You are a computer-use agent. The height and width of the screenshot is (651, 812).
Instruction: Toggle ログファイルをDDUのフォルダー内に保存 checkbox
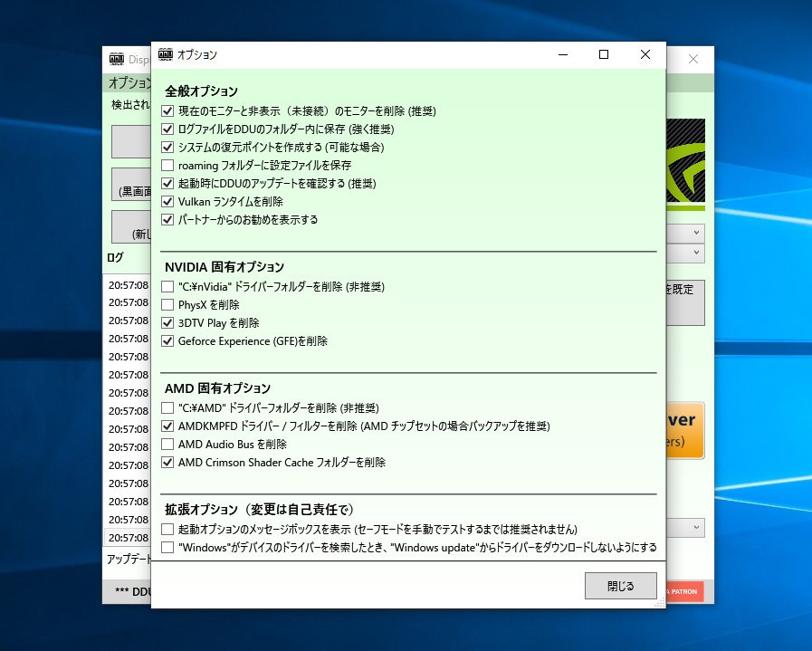(167, 129)
